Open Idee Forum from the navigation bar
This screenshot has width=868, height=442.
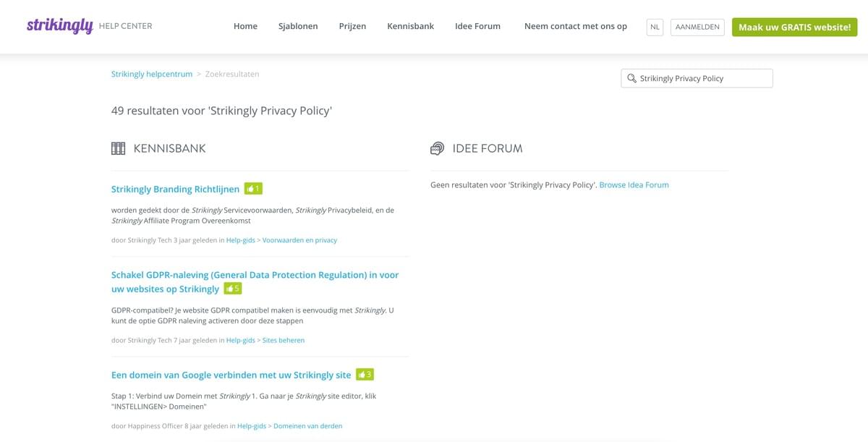[477, 26]
